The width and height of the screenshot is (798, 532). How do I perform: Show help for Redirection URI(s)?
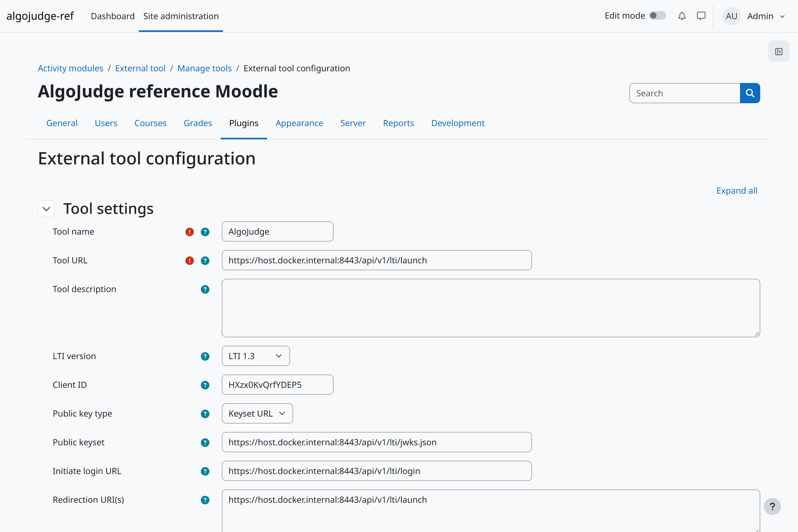pos(205,500)
